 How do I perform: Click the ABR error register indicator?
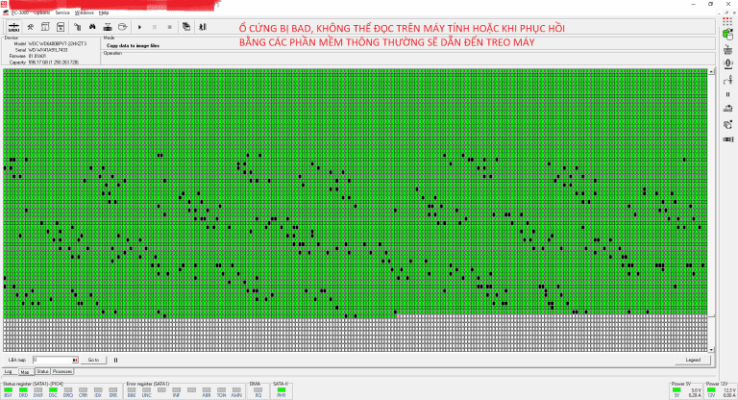click(x=207, y=392)
